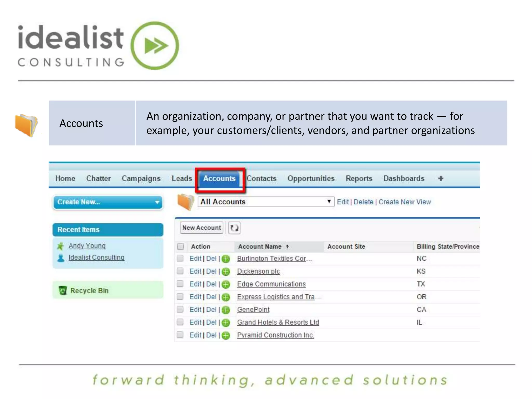Open the Home tab
Image resolution: width=532 pixels, height=399 pixels.
coord(65,178)
